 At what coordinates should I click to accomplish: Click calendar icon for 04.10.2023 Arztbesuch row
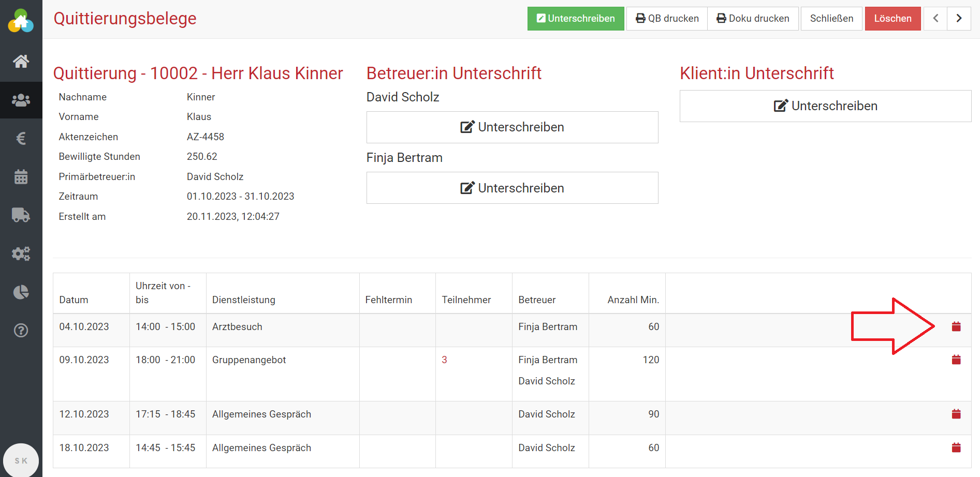(x=956, y=326)
